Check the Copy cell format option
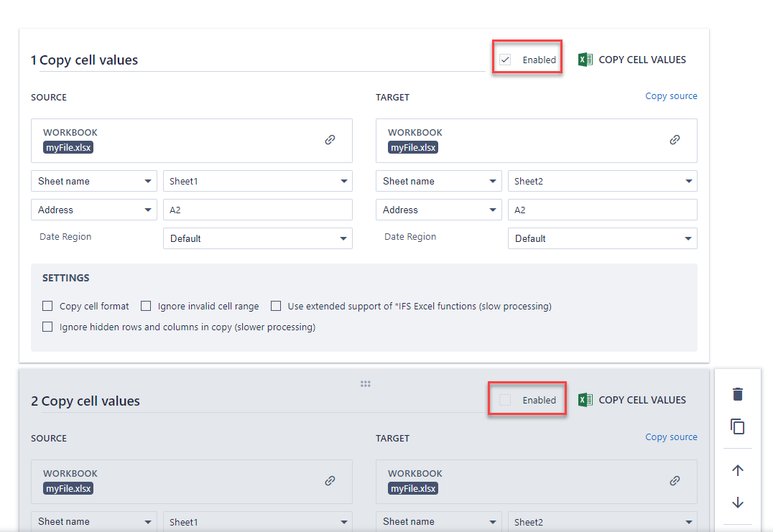The width and height of the screenshot is (773, 532). (47, 306)
